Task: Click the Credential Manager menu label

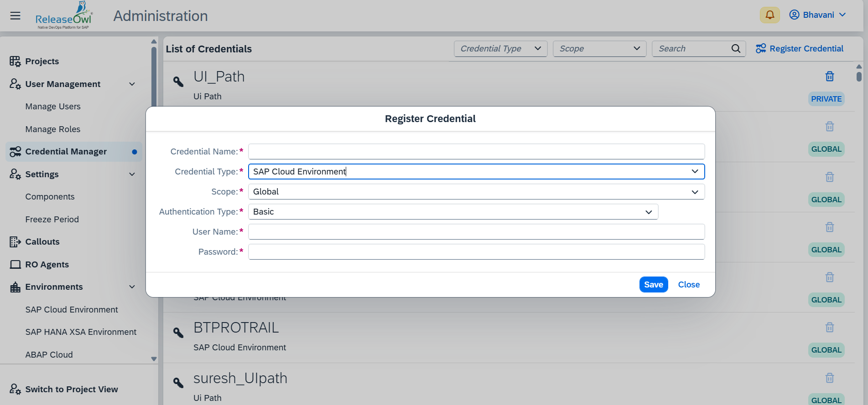Action: pyautogui.click(x=66, y=152)
